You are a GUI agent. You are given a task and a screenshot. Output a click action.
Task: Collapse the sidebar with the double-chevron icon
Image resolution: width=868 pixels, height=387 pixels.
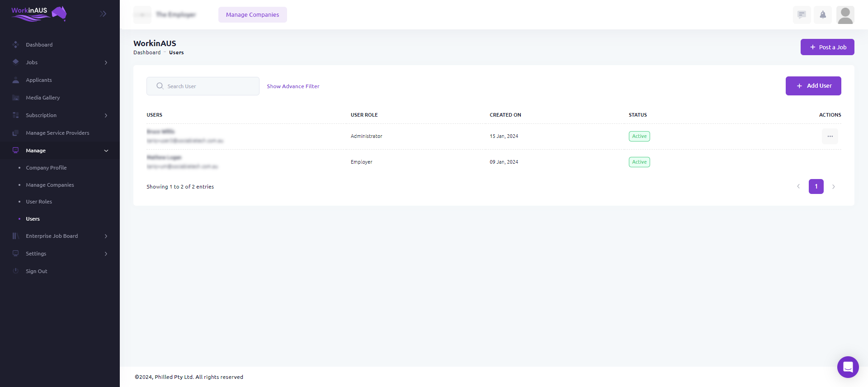(x=103, y=14)
